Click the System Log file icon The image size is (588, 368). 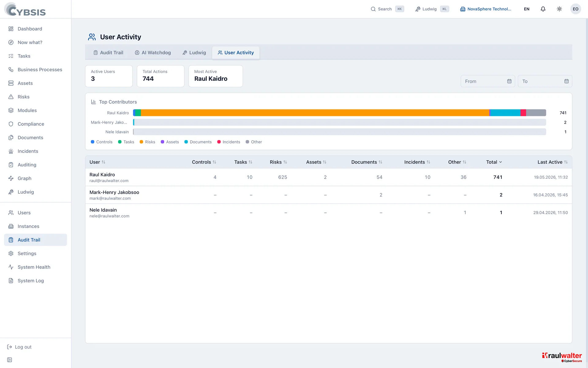click(x=11, y=281)
